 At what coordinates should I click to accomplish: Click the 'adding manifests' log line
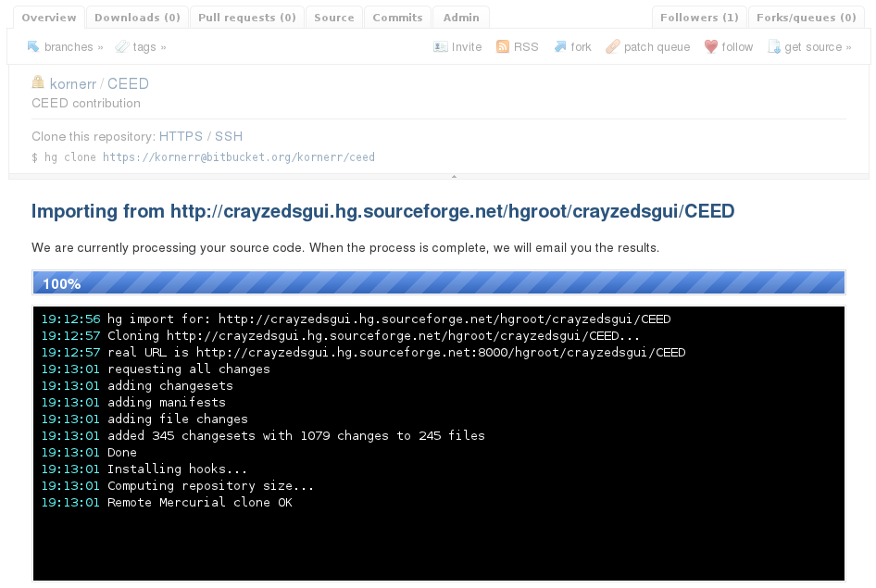(x=133, y=402)
